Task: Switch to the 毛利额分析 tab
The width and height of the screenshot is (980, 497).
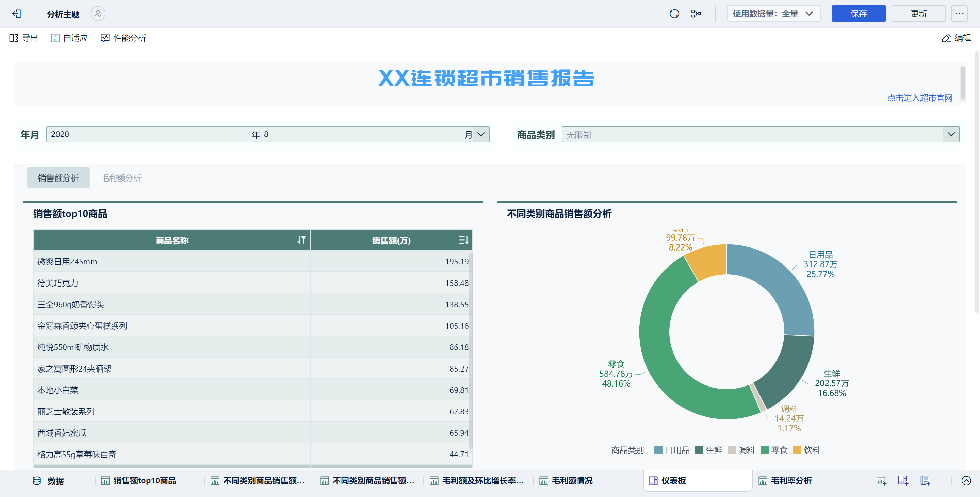Action: coord(121,177)
